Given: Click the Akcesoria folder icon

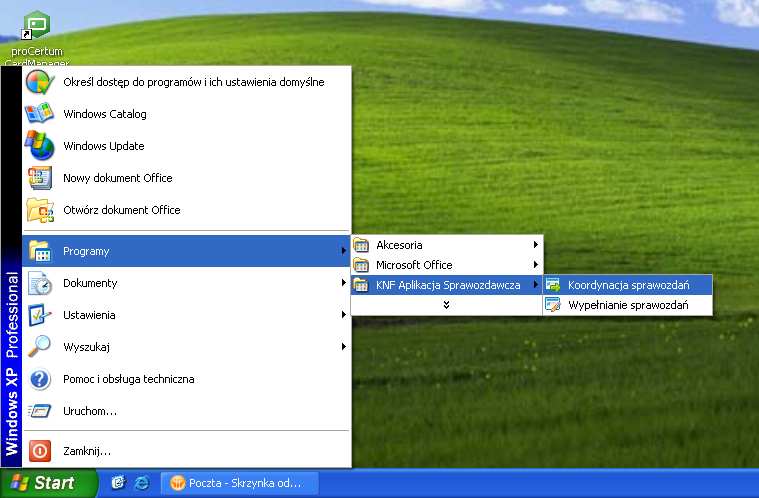Looking at the screenshot, I should coord(361,245).
